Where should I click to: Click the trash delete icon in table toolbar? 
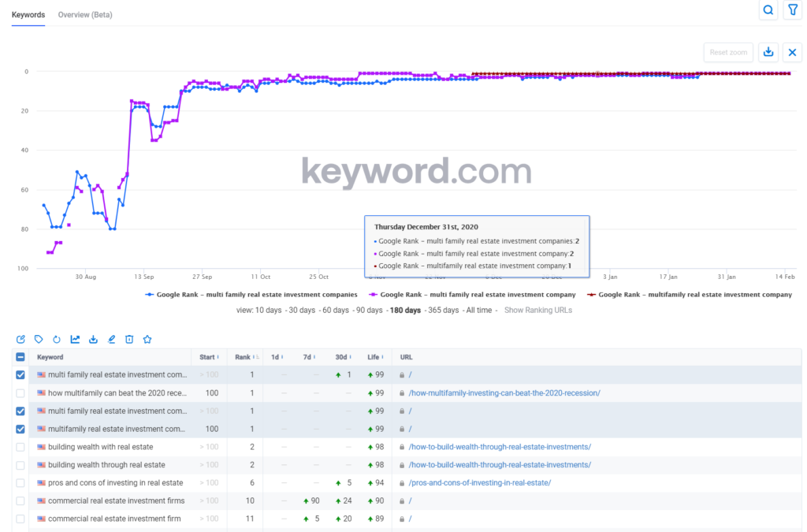(129, 339)
